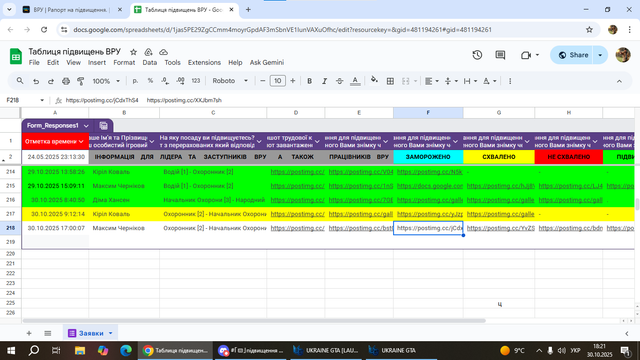
Task: Click the Share button
Action: click(573, 55)
